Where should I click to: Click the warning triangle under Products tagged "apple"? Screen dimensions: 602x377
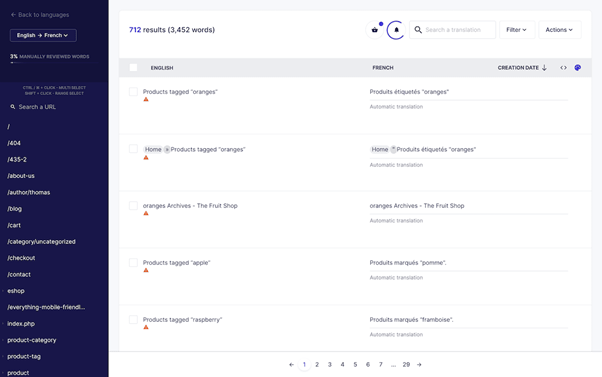click(x=146, y=270)
